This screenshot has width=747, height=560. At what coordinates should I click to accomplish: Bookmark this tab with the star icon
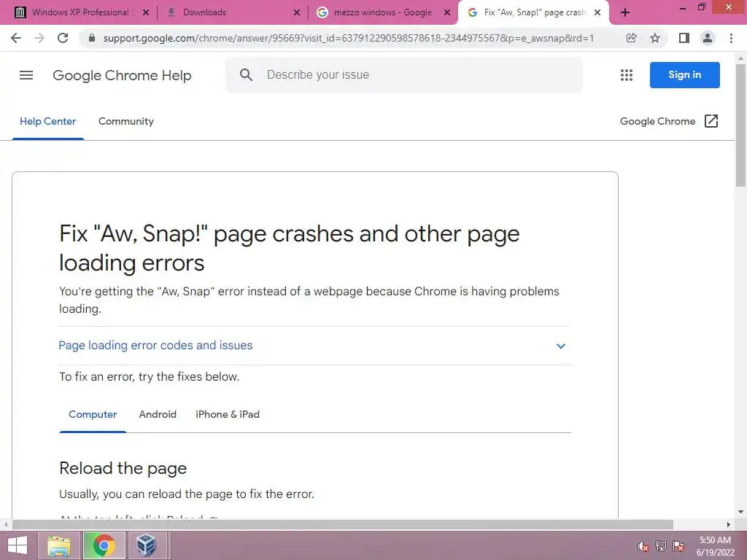click(x=655, y=38)
